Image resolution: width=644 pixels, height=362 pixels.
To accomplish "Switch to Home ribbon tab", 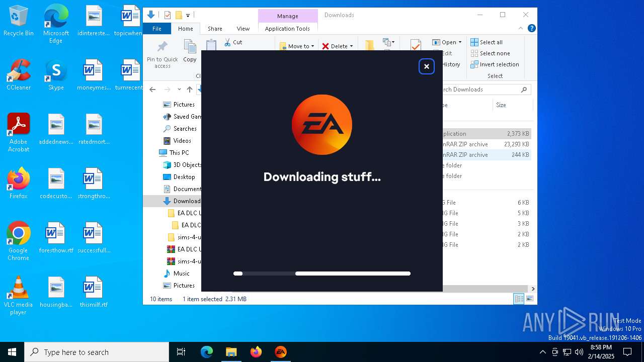I will (185, 29).
